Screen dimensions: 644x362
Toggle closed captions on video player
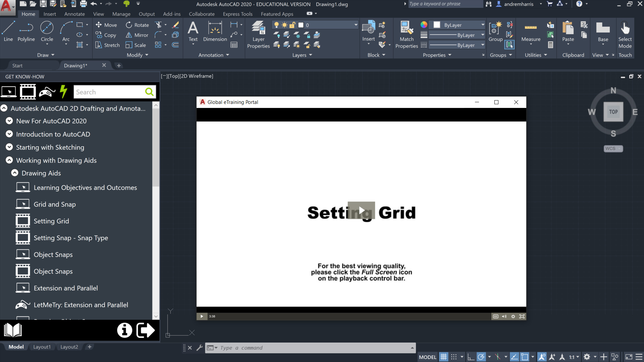coord(495,316)
